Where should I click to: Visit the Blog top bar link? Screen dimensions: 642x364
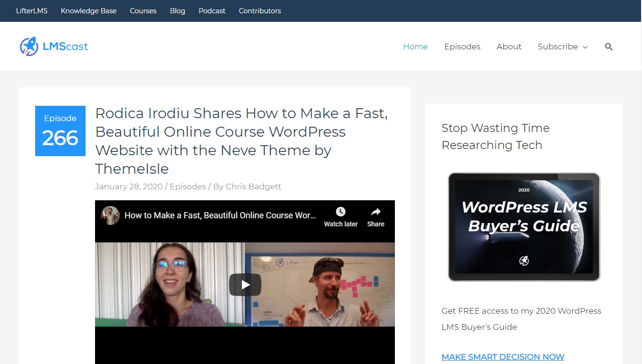177,10
